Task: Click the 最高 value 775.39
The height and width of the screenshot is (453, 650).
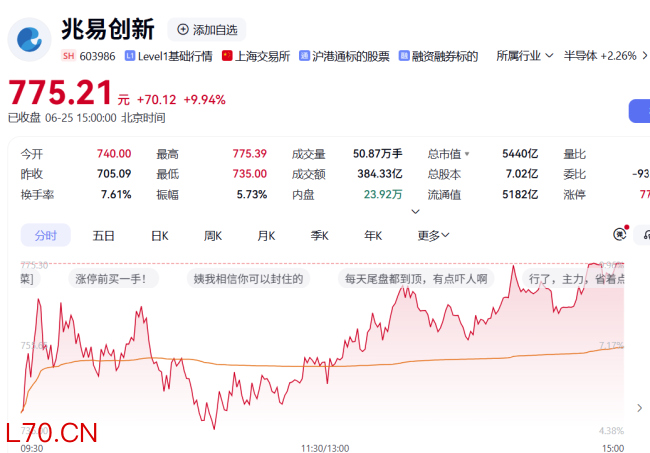Action: click(x=250, y=154)
